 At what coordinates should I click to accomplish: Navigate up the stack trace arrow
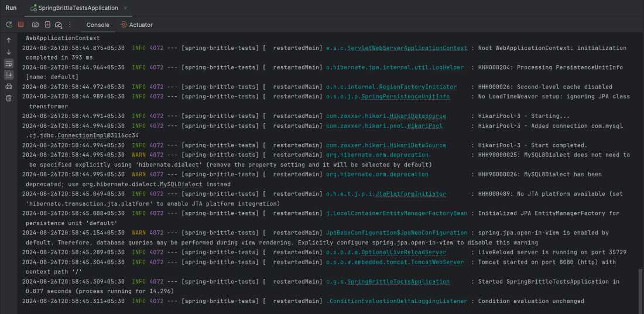pos(9,40)
